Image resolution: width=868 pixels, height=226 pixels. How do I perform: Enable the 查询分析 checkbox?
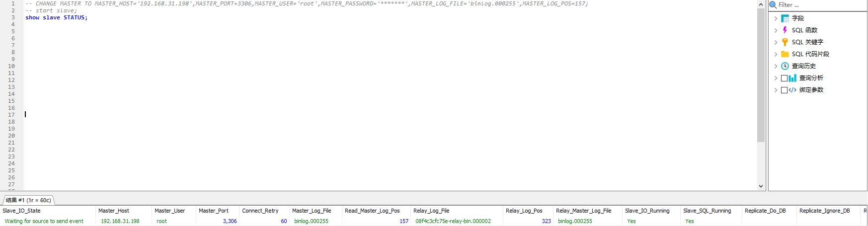click(784, 78)
